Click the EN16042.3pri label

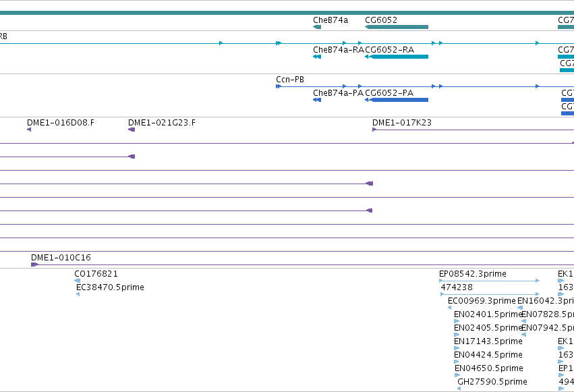point(546,301)
